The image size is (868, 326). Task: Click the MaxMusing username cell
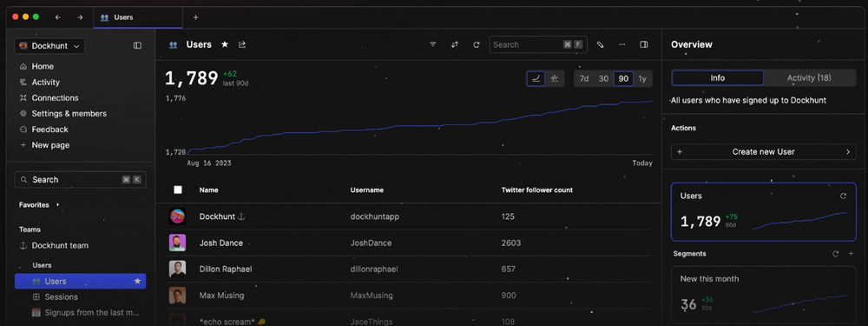(x=372, y=296)
